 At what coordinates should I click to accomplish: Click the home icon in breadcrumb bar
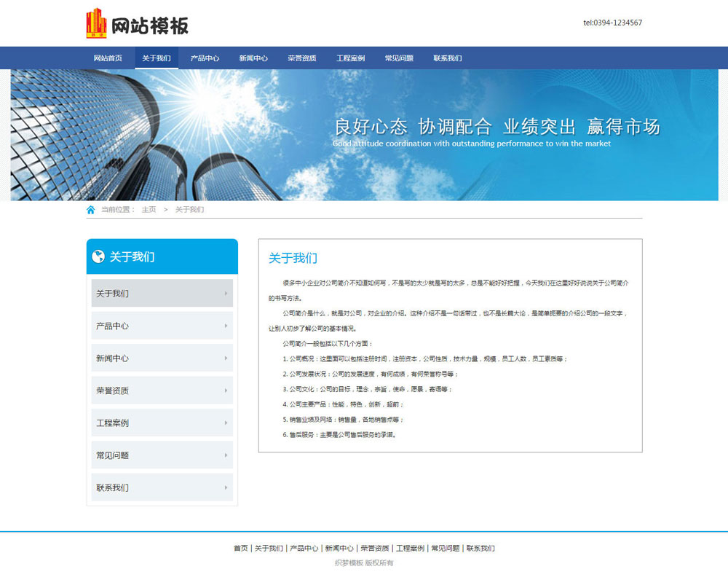90,209
